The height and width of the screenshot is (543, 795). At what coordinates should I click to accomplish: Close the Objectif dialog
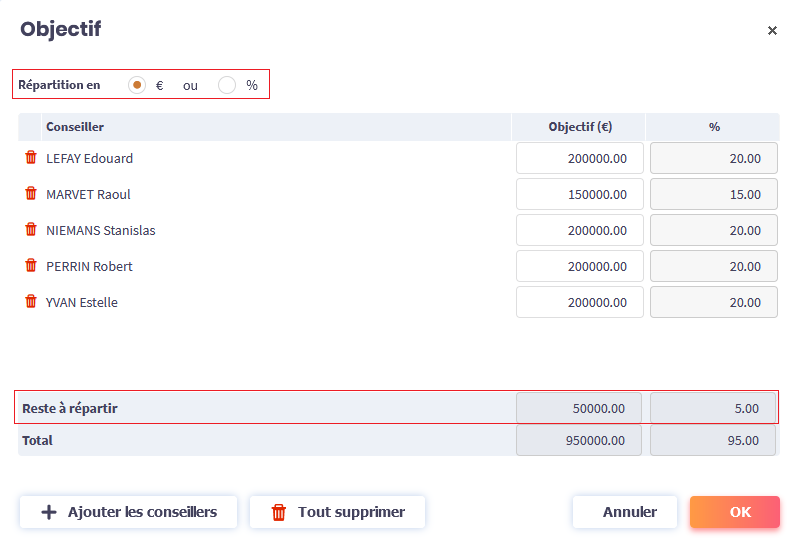tap(772, 31)
